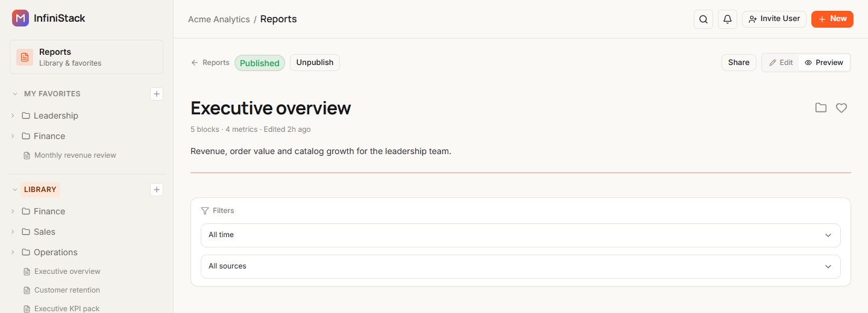868x313 pixels.
Task: Expand the Operations folder
Action: (13, 252)
